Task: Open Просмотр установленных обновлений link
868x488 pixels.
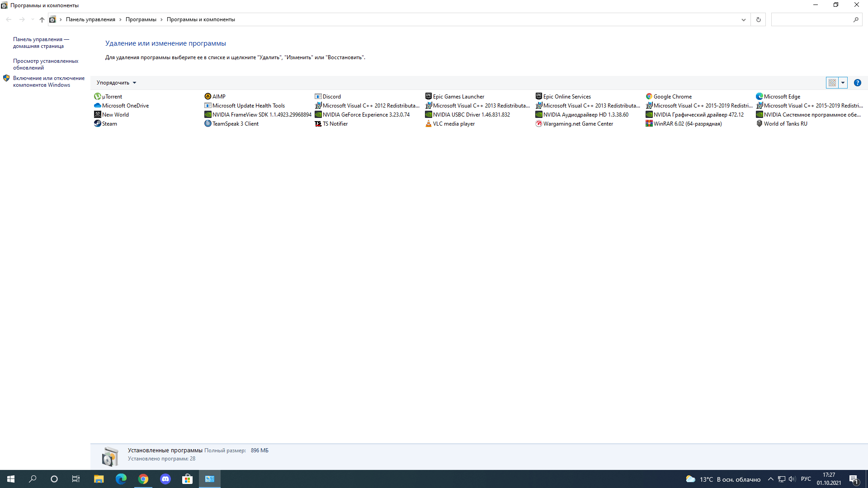Action: coord(46,64)
